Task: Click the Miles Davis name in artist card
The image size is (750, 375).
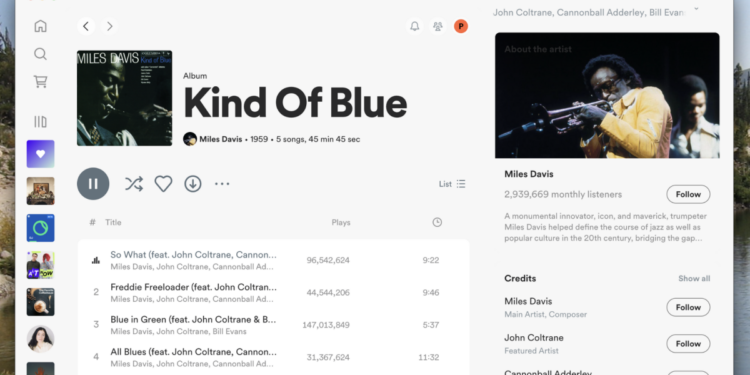Action: tap(529, 174)
